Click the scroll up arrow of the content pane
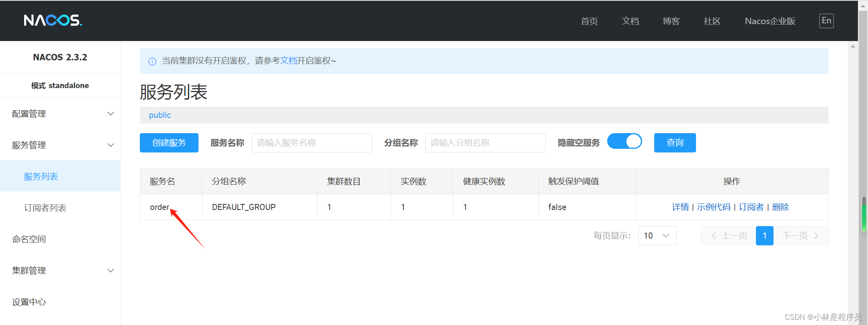The height and width of the screenshot is (325, 868). click(x=853, y=46)
